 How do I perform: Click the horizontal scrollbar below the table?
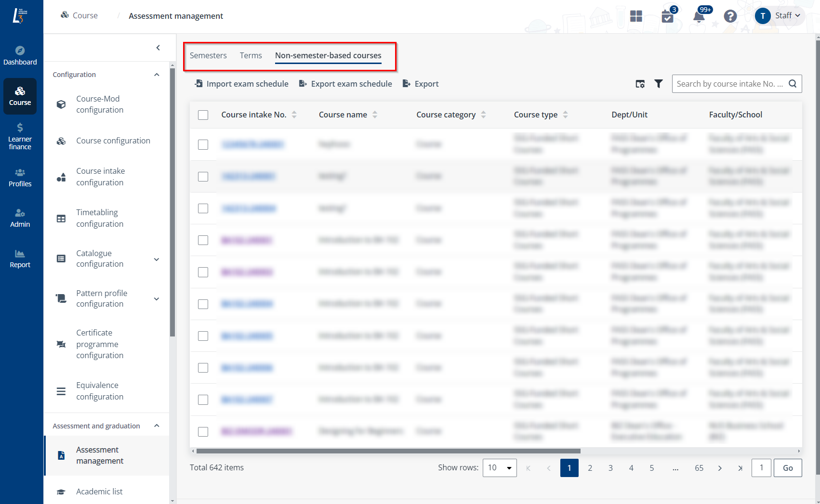pos(385,451)
